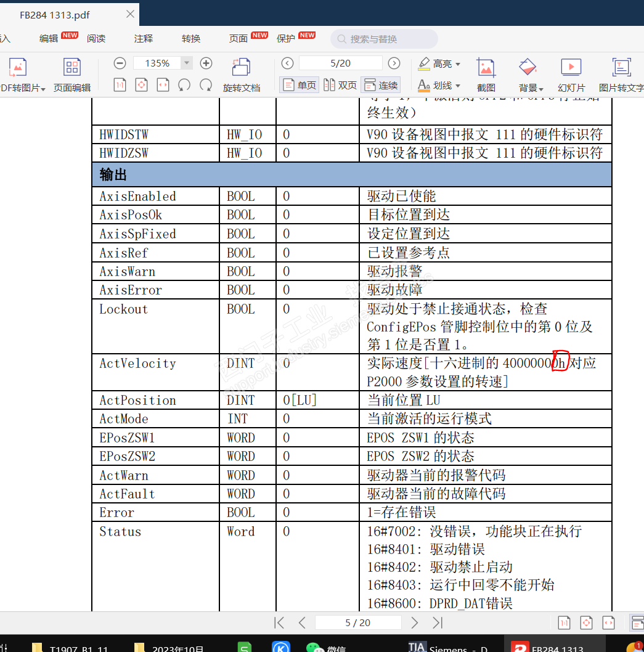Go to previous page in toolbar
Screen dimensions: 644x652
287,63
